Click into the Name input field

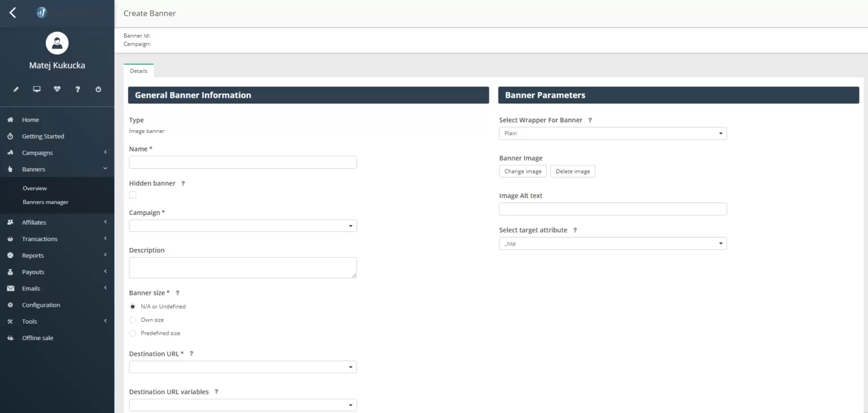point(242,162)
